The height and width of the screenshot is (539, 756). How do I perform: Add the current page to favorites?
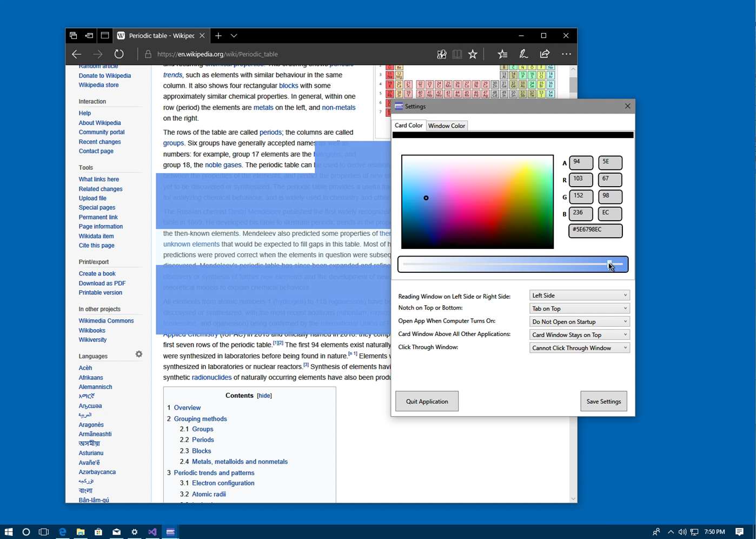coord(472,54)
